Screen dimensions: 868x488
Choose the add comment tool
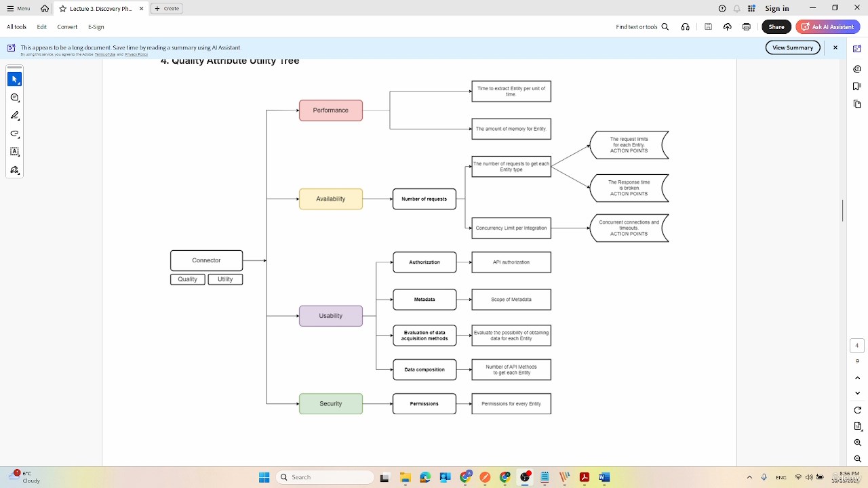[14, 98]
